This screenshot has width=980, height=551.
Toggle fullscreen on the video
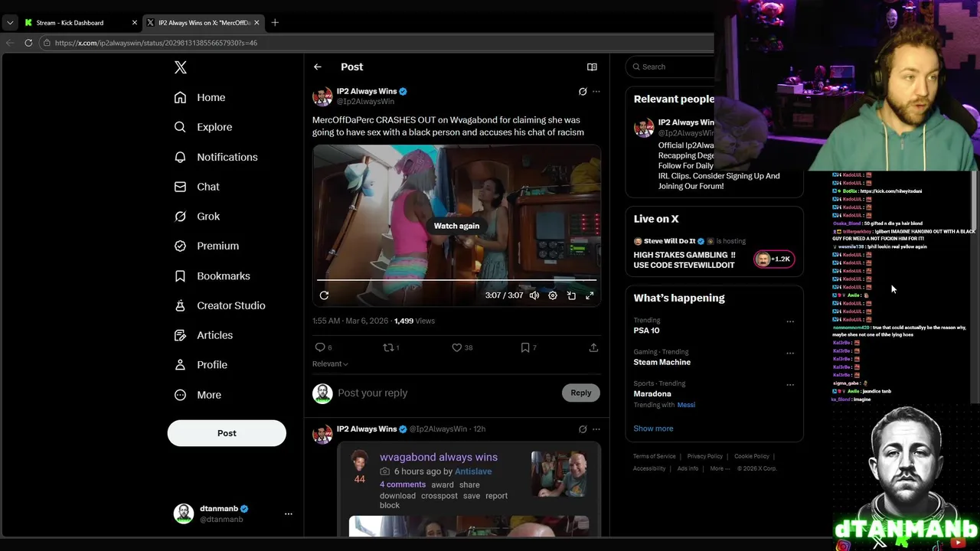coord(590,295)
